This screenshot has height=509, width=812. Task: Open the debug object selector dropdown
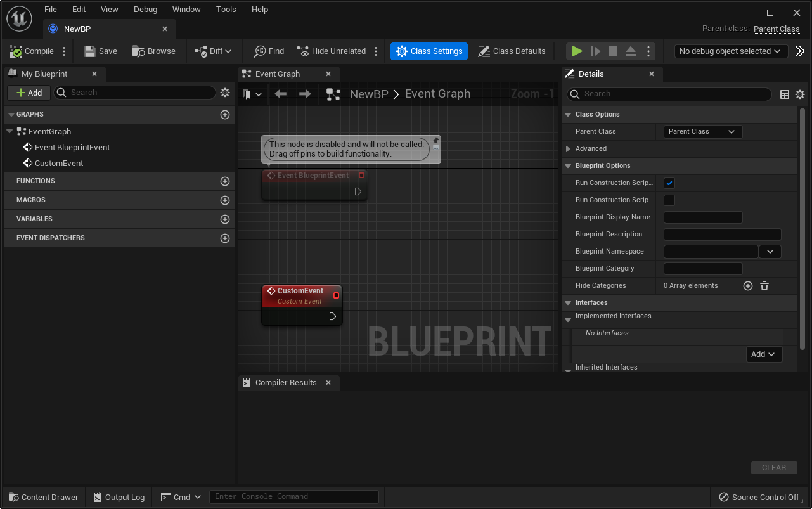[x=730, y=51]
